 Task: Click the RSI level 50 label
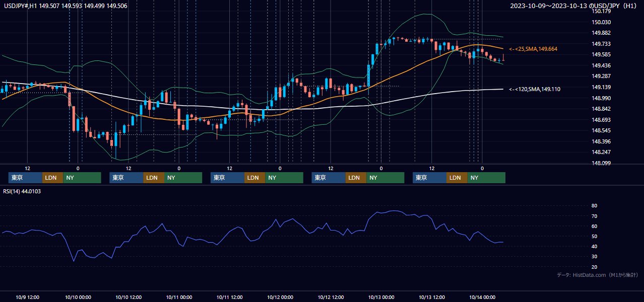point(594,236)
